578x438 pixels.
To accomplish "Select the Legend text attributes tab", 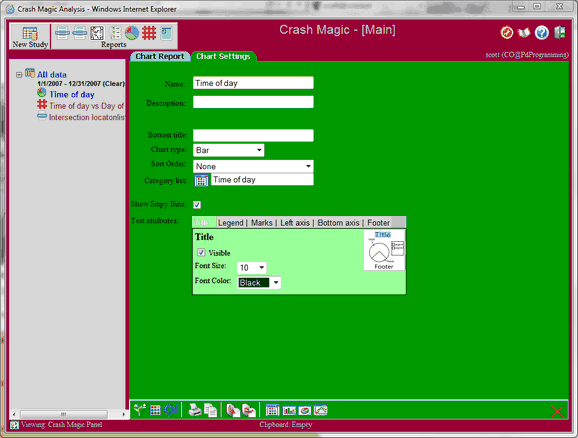I will (230, 223).
